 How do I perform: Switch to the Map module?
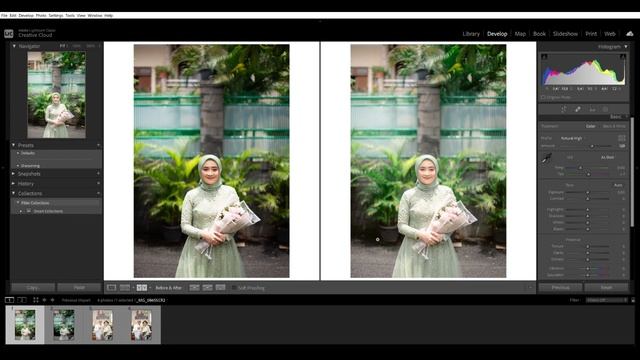click(520, 34)
